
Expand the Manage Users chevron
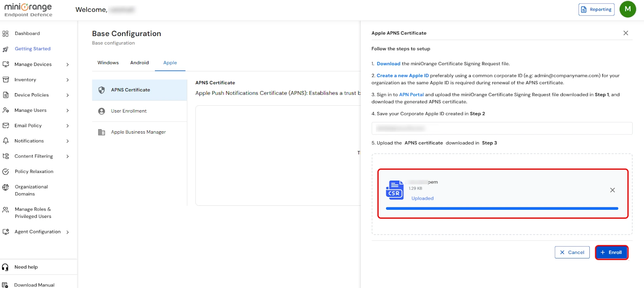tap(68, 110)
